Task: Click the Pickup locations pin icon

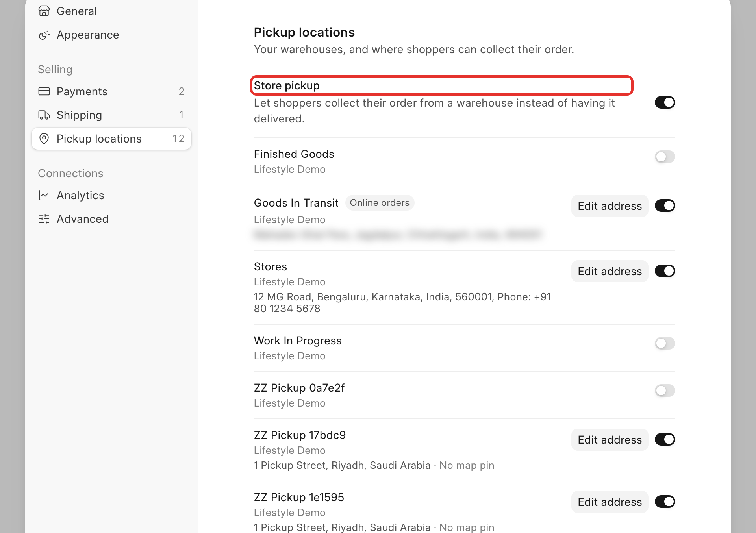Action: tap(44, 139)
